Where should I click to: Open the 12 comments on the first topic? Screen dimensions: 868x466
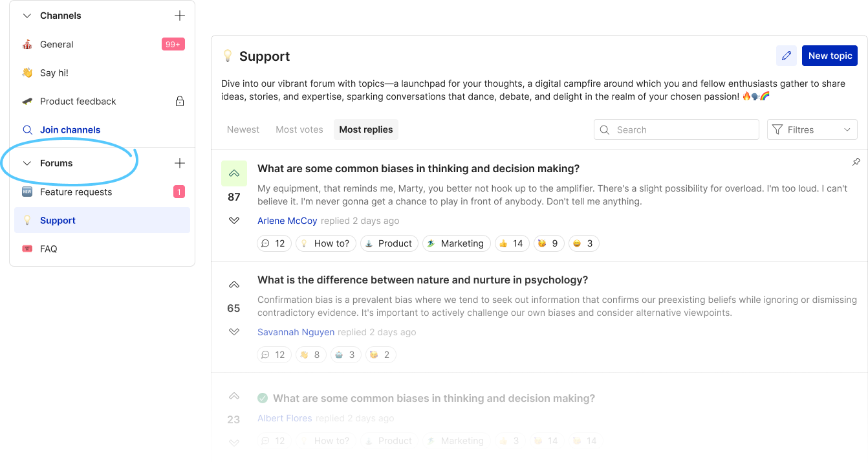[274, 243]
